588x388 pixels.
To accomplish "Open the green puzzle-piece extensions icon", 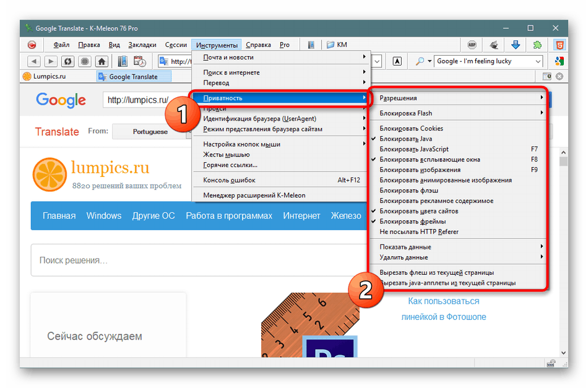I will pyautogui.click(x=537, y=45).
